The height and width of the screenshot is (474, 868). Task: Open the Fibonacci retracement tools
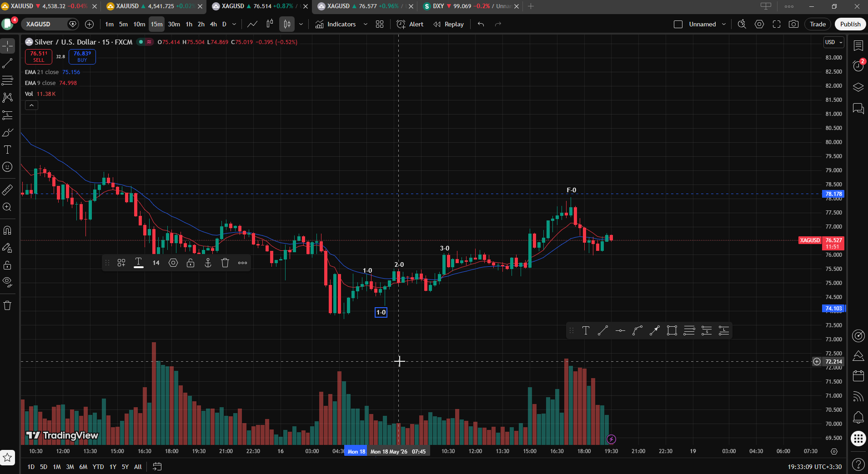click(7, 81)
